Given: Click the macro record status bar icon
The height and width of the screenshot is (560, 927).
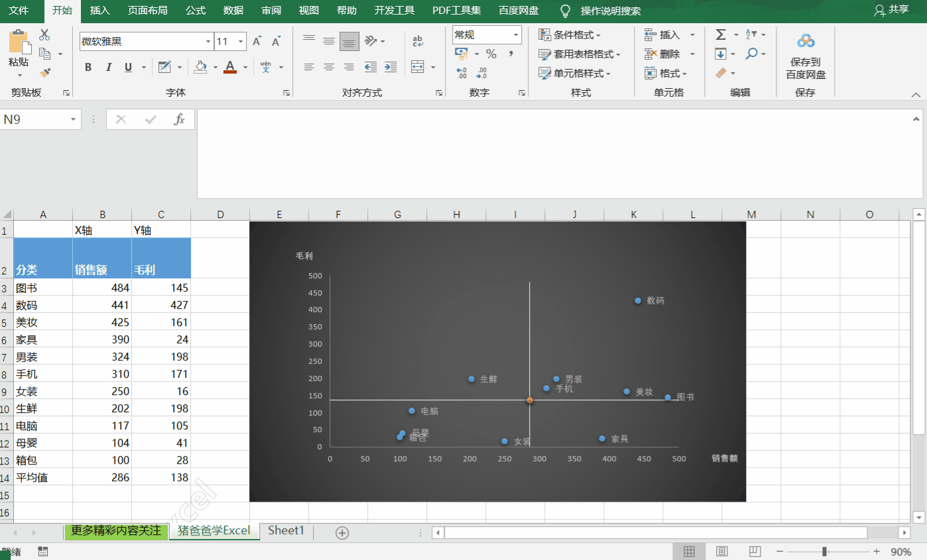Looking at the screenshot, I should [43, 551].
